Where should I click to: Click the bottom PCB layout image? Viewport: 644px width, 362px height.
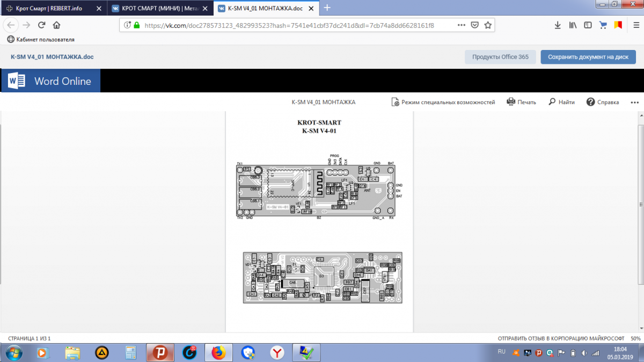point(322,278)
